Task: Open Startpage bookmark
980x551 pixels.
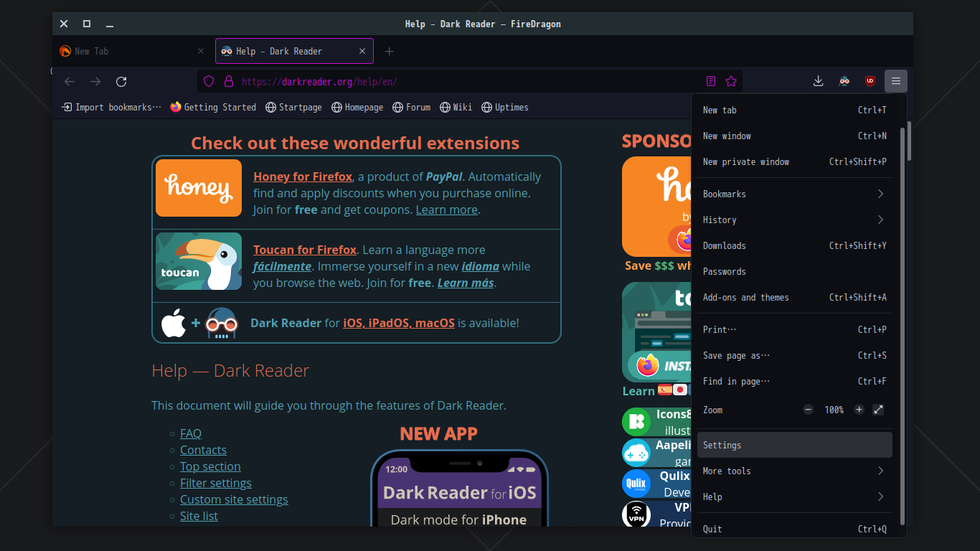Action: pyautogui.click(x=293, y=107)
